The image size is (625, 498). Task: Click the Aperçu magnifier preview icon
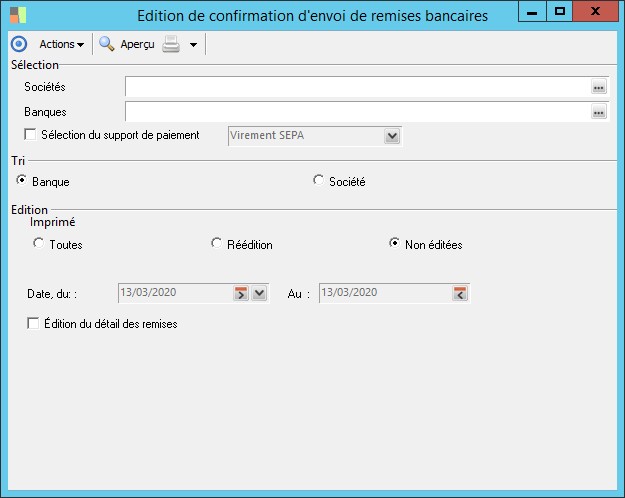click(x=106, y=45)
